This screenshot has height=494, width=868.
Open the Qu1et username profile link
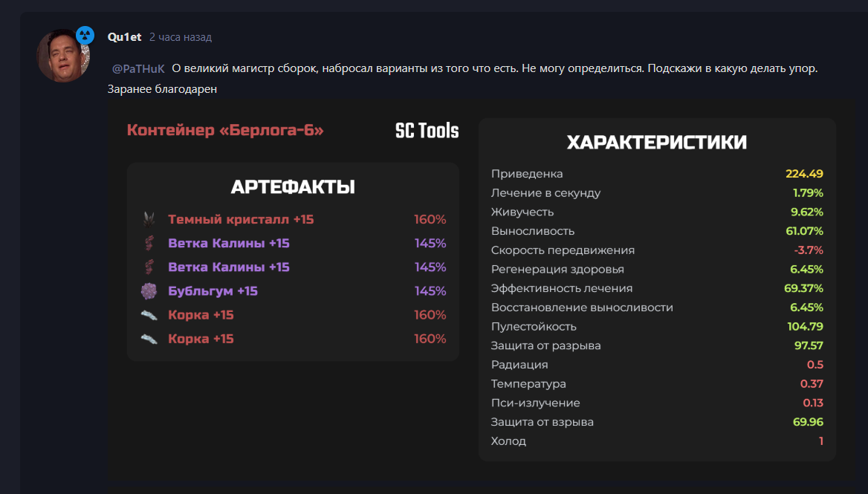point(125,37)
